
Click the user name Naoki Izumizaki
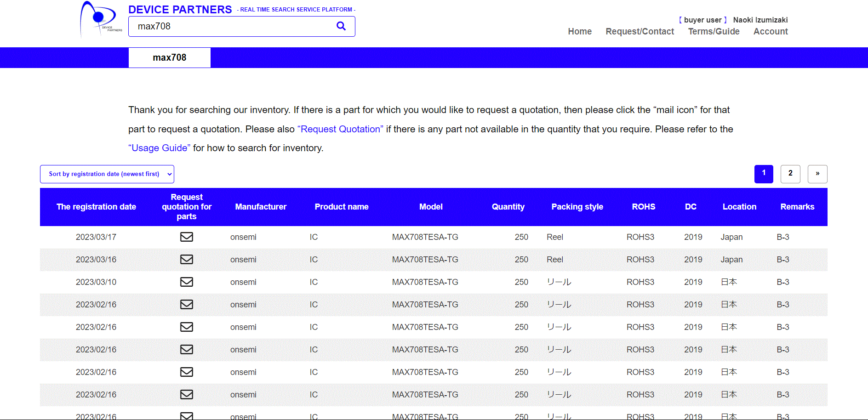pyautogui.click(x=760, y=20)
